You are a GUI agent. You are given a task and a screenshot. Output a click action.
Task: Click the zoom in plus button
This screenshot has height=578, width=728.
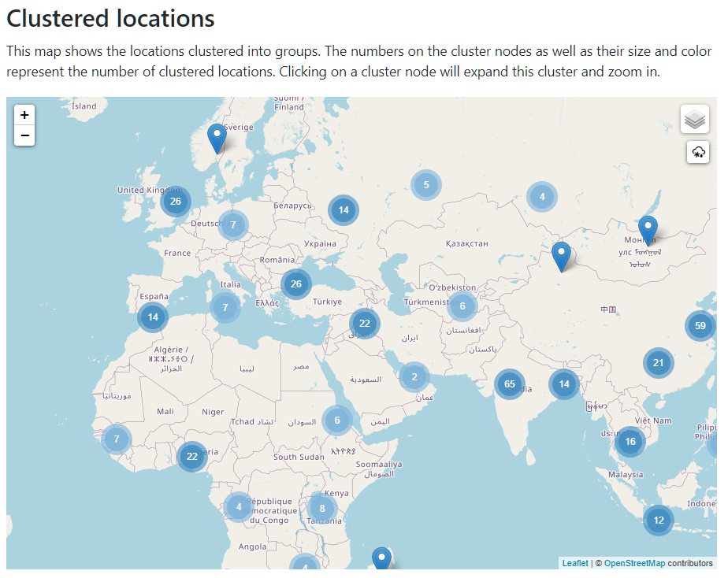click(x=25, y=115)
